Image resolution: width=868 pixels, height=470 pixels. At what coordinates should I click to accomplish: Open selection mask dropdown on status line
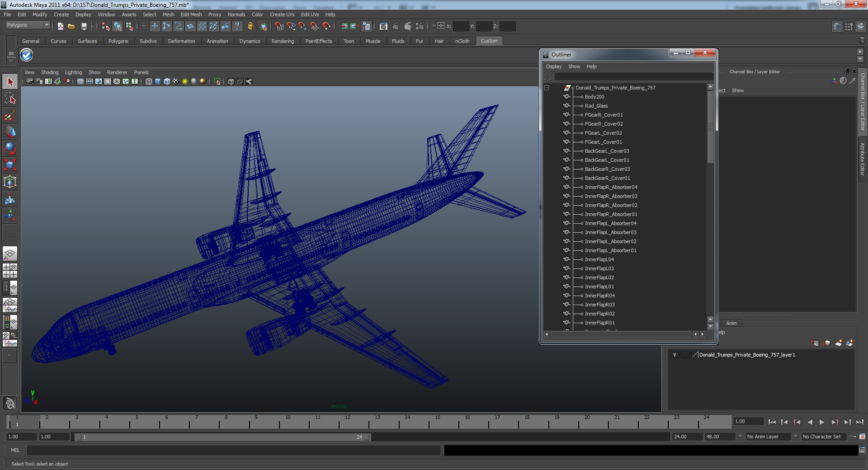click(144, 26)
